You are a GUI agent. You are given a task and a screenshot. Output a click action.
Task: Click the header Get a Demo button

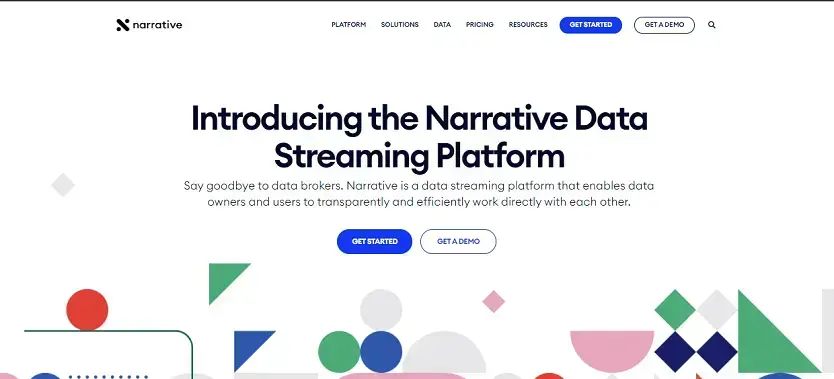[664, 25]
